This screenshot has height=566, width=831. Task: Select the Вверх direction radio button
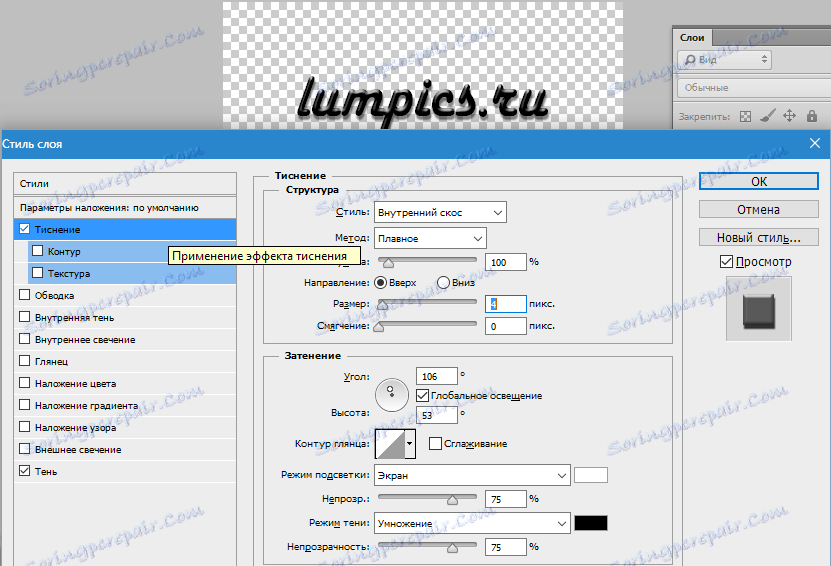pos(381,282)
